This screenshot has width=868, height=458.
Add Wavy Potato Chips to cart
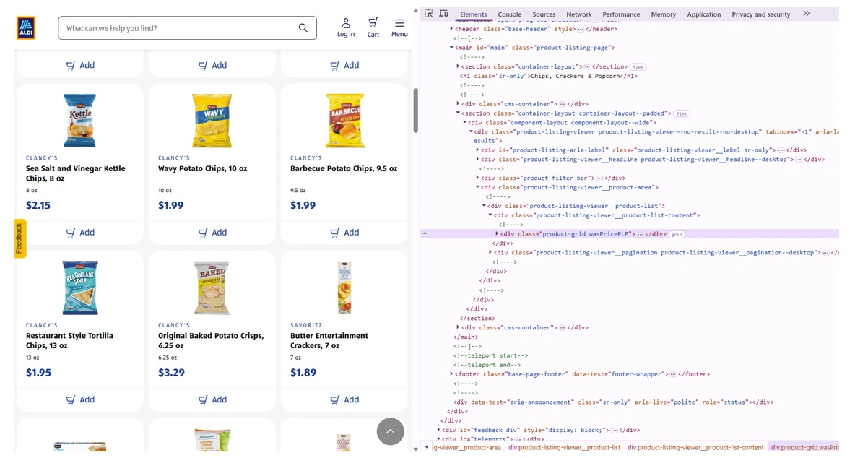pos(212,233)
